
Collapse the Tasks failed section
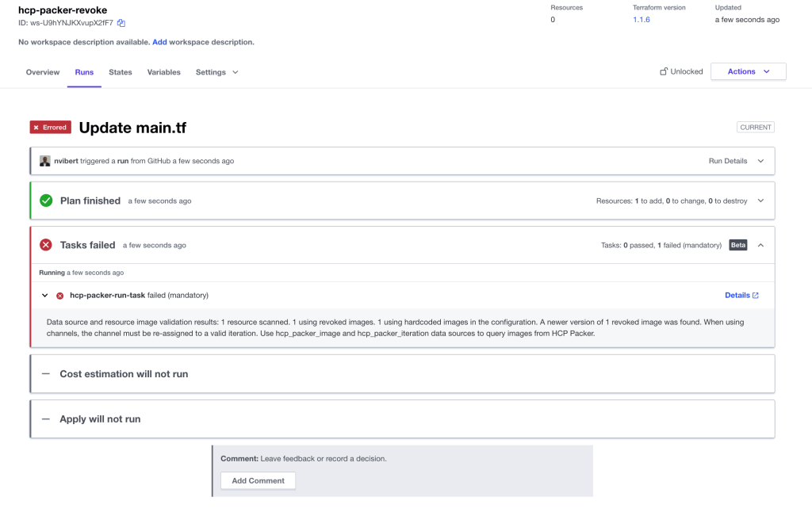coord(760,245)
